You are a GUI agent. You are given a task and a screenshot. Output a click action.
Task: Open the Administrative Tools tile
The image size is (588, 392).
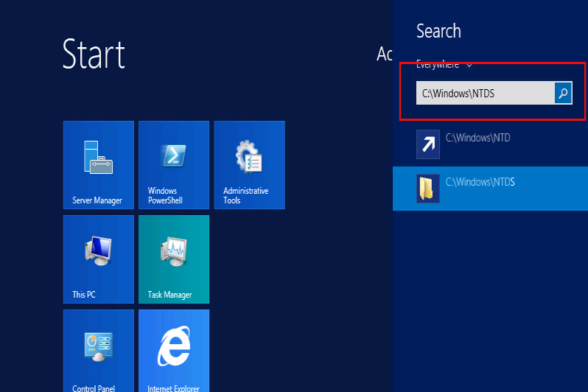pyautogui.click(x=249, y=164)
